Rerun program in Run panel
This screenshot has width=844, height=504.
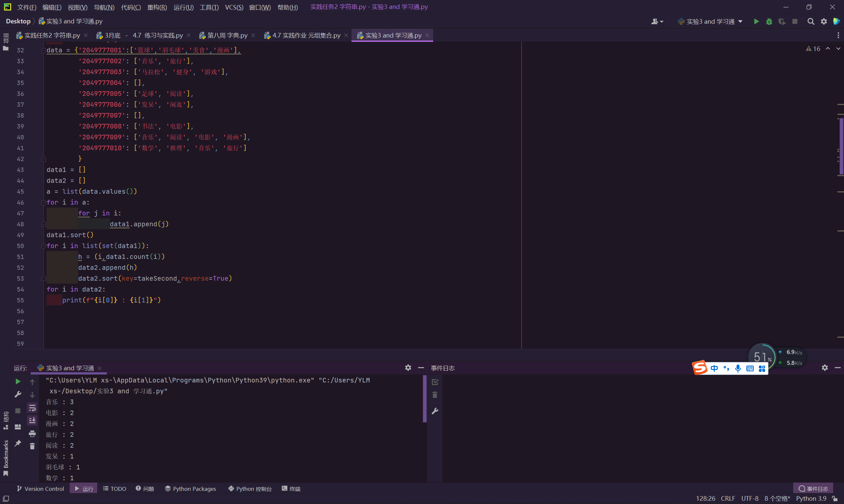click(x=18, y=381)
